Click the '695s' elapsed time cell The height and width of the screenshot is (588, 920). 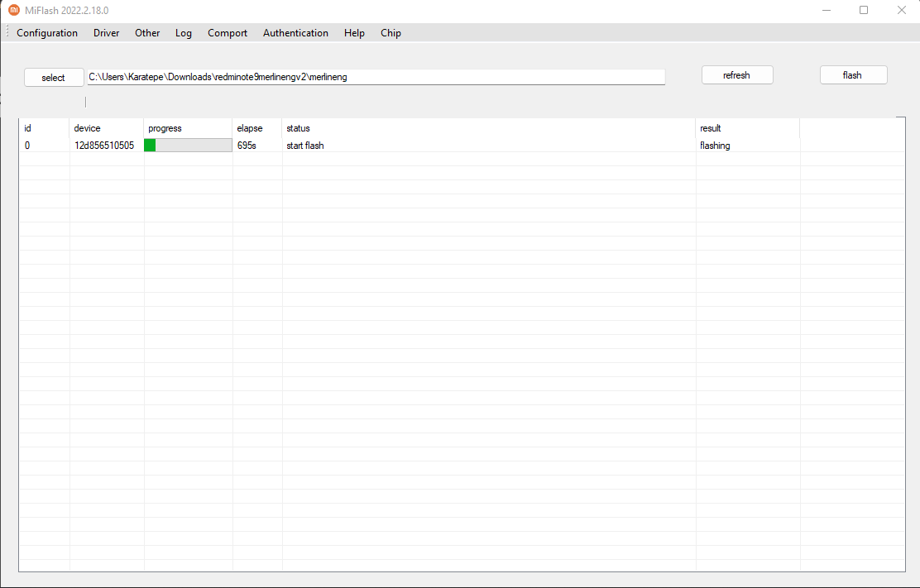257,146
